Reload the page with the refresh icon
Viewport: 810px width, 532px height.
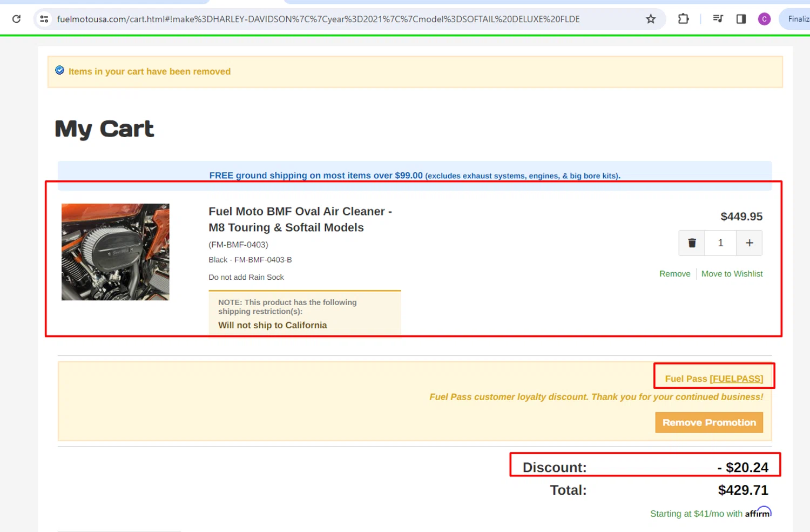16,19
